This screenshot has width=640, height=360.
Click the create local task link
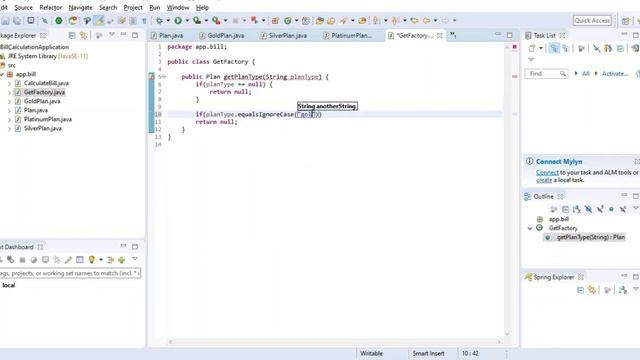[x=544, y=180]
